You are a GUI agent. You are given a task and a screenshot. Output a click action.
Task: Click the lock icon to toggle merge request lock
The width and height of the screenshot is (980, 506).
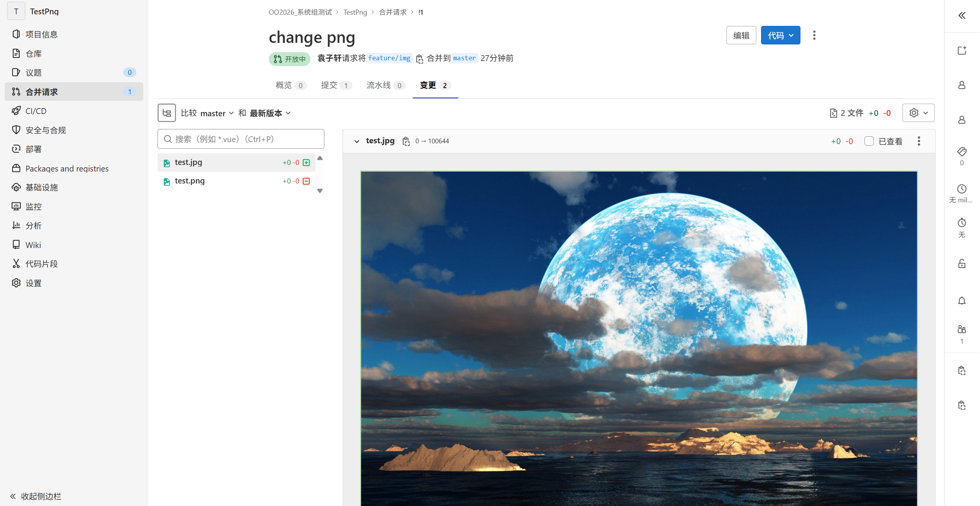[961, 263]
